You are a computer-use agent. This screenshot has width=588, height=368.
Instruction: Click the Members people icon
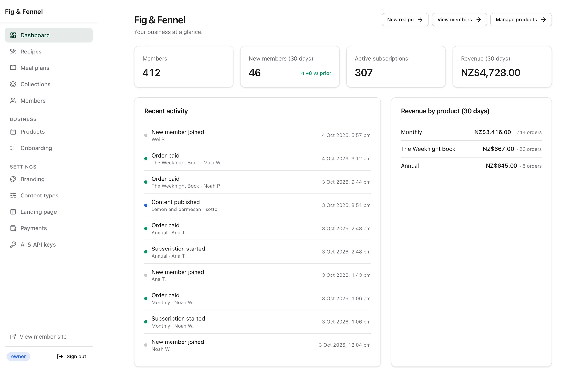coord(13,101)
